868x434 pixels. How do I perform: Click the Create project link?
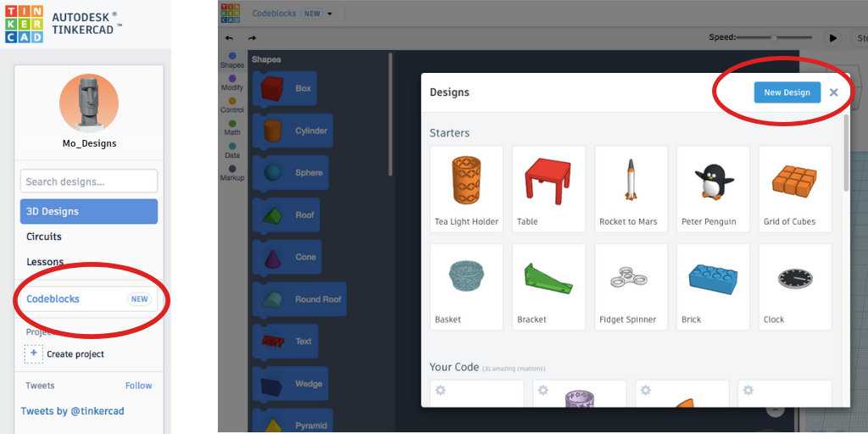(75, 353)
